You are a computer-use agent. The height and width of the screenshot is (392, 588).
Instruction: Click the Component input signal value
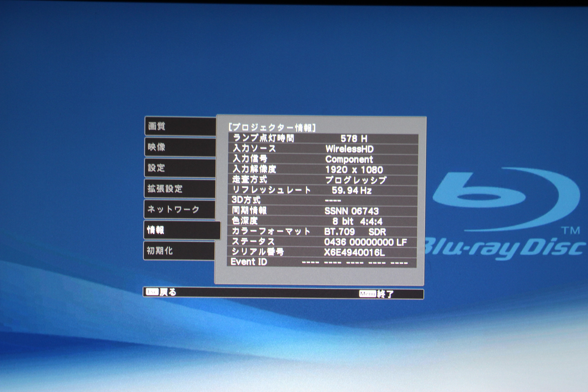[349, 159]
